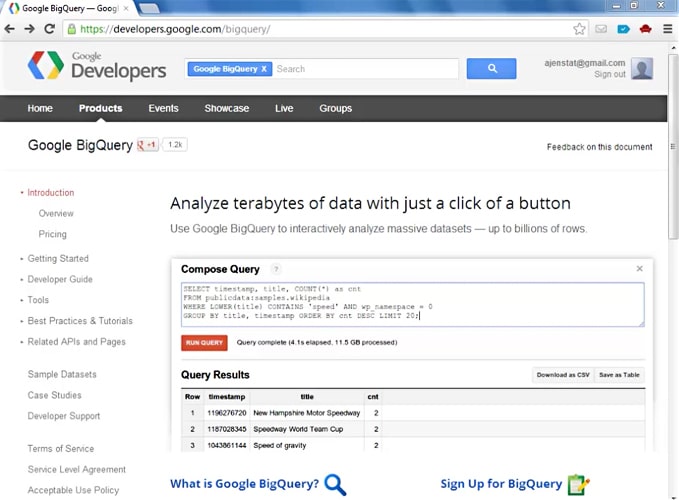Open the Sign Up for BigQuery link
This screenshot has width=679, height=500.
click(x=501, y=484)
